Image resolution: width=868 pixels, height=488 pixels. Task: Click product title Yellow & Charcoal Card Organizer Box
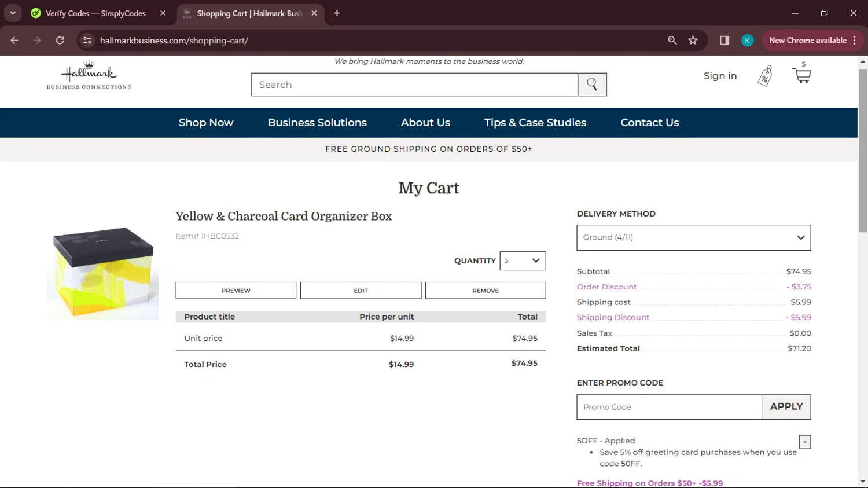[284, 217]
